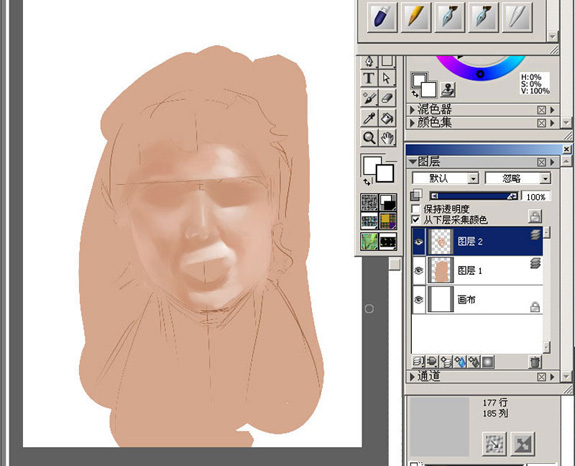
Task: Select the yellow pencil brush variant
Action: pyautogui.click(x=416, y=17)
